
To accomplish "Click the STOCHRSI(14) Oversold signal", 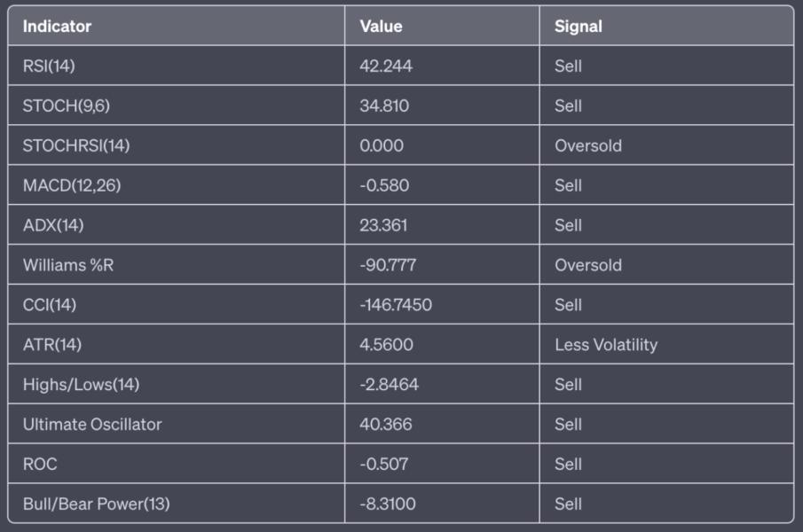I will pos(588,145).
